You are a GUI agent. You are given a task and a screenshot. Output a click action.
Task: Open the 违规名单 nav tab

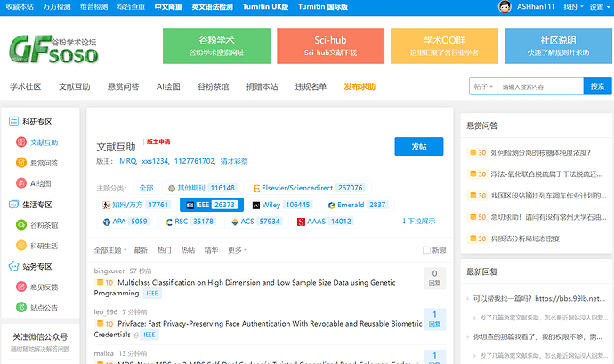click(x=311, y=86)
